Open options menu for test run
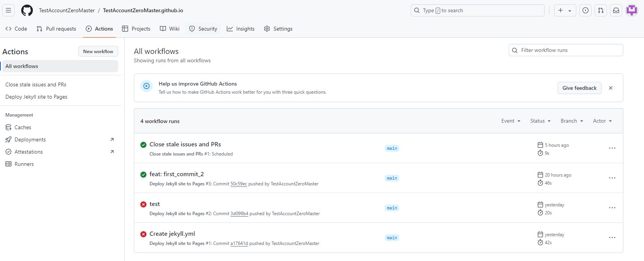The image size is (644, 261). point(612,208)
